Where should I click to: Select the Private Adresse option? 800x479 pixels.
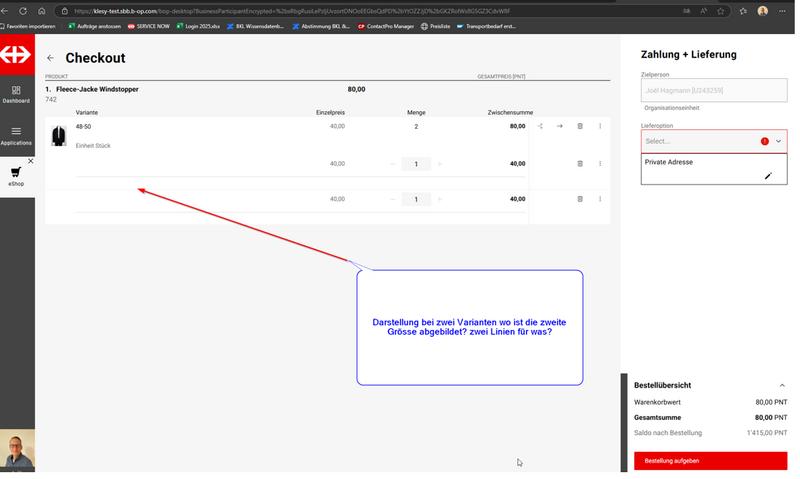(670, 162)
